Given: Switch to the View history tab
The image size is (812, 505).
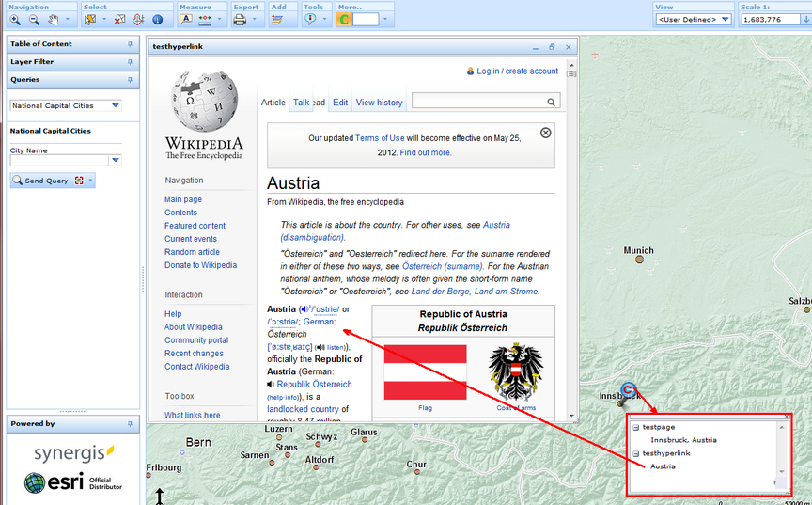Looking at the screenshot, I should [x=379, y=103].
